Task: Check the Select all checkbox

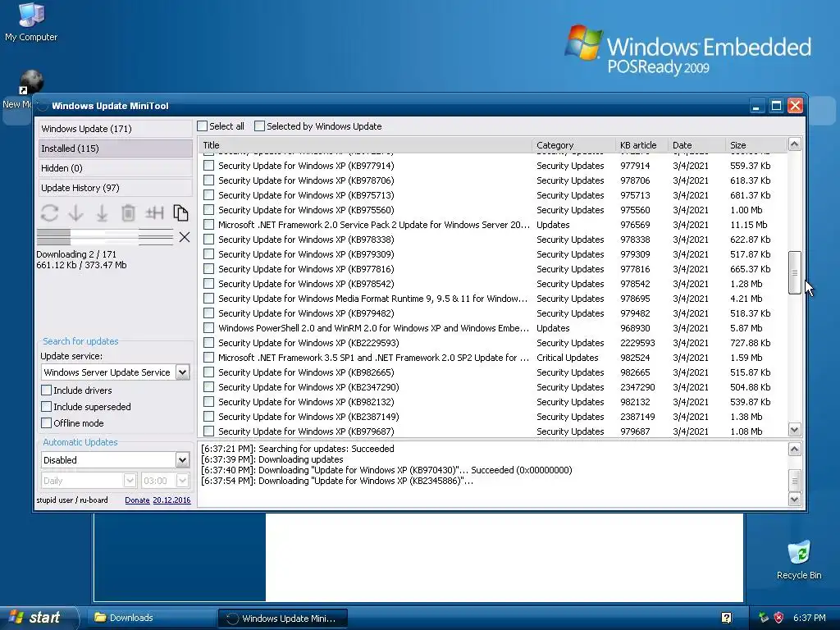Action: pos(203,126)
